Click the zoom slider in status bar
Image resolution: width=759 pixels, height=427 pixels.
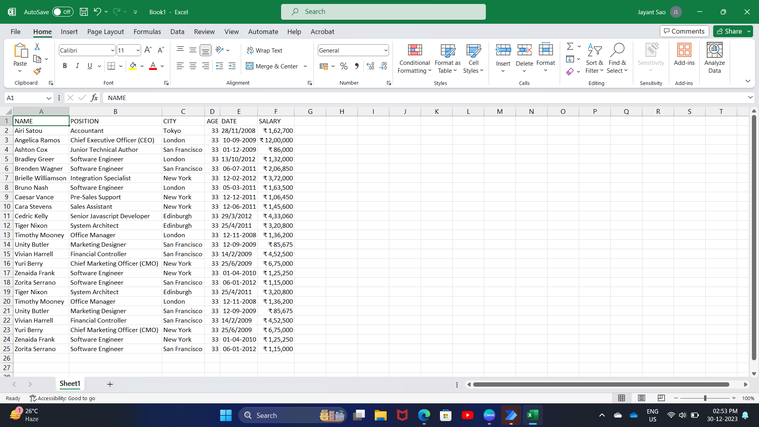click(705, 398)
